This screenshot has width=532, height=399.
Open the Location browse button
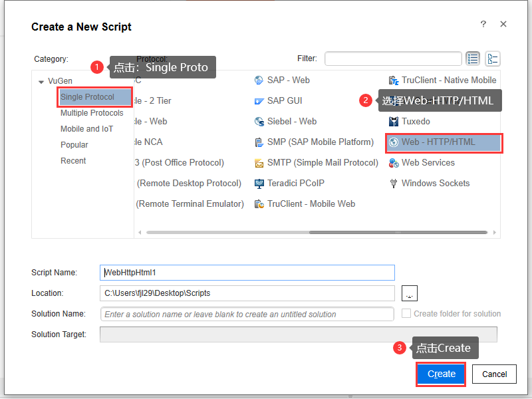(x=410, y=293)
